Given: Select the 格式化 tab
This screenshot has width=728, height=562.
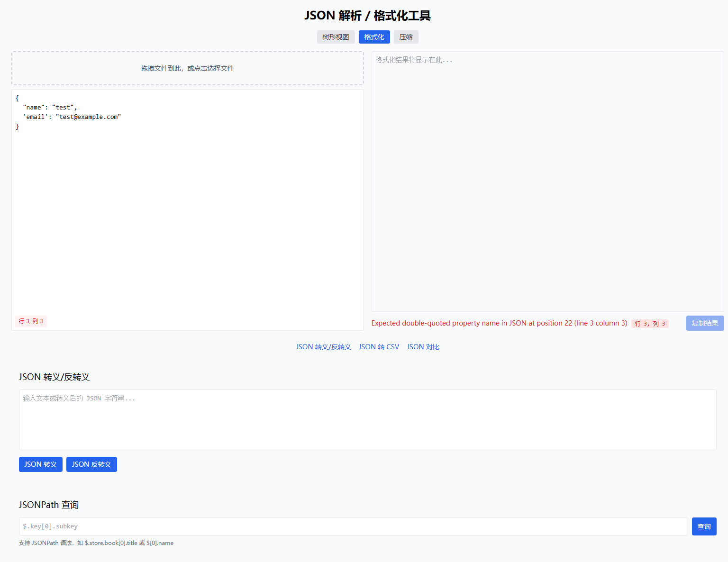Looking at the screenshot, I should [374, 37].
